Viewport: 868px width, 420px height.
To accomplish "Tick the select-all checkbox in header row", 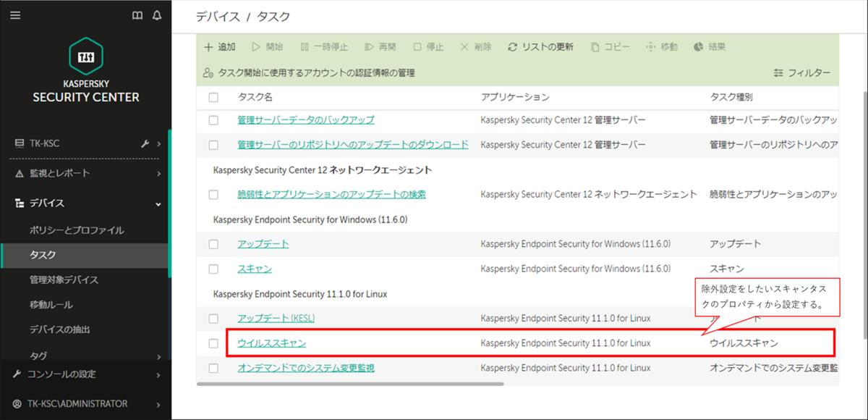I will pyautogui.click(x=213, y=97).
